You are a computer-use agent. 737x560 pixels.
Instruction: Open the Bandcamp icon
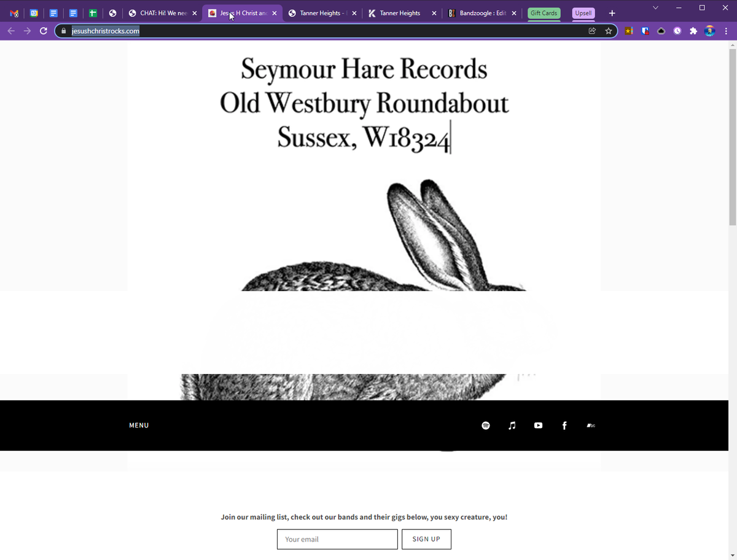[591, 426]
